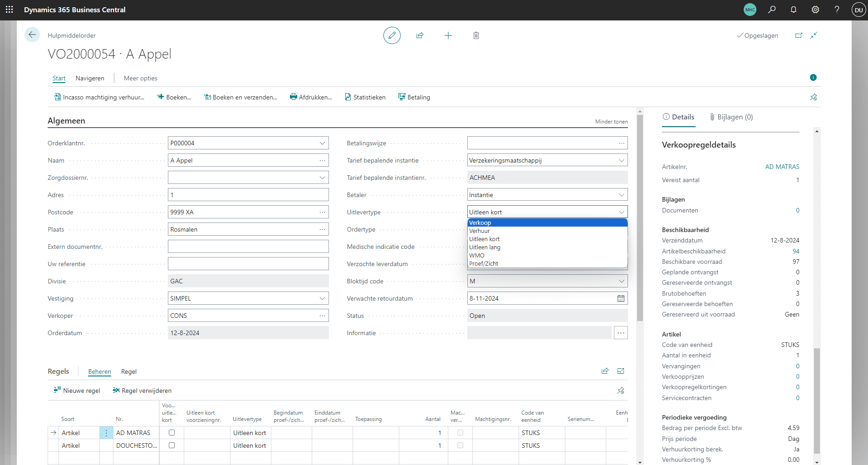The height and width of the screenshot is (465, 868).
Task: Open Artikelbeschikbaarheid value 94
Action: coord(796,251)
